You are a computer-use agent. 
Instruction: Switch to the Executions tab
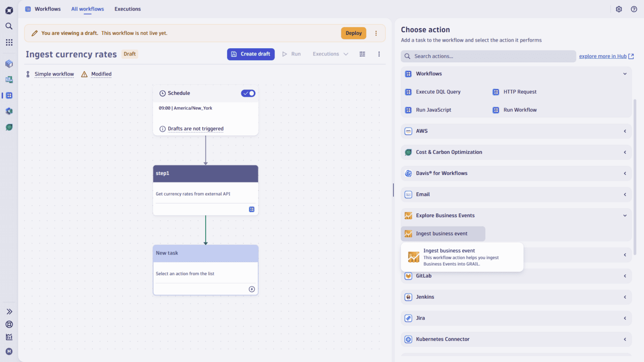(x=127, y=9)
